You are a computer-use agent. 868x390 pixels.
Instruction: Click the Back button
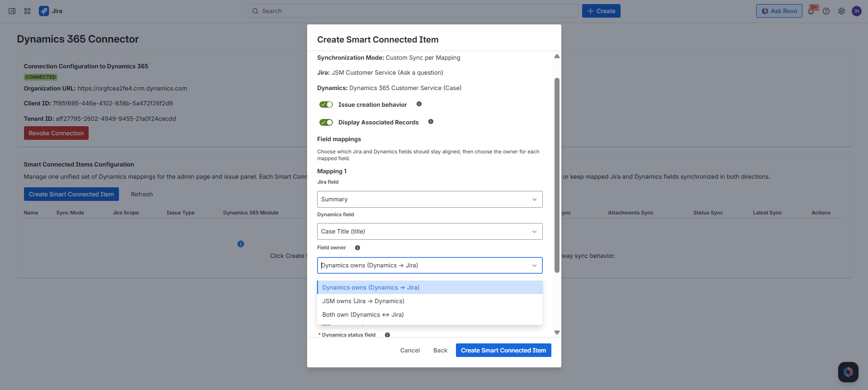pyautogui.click(x=440, y=350)
